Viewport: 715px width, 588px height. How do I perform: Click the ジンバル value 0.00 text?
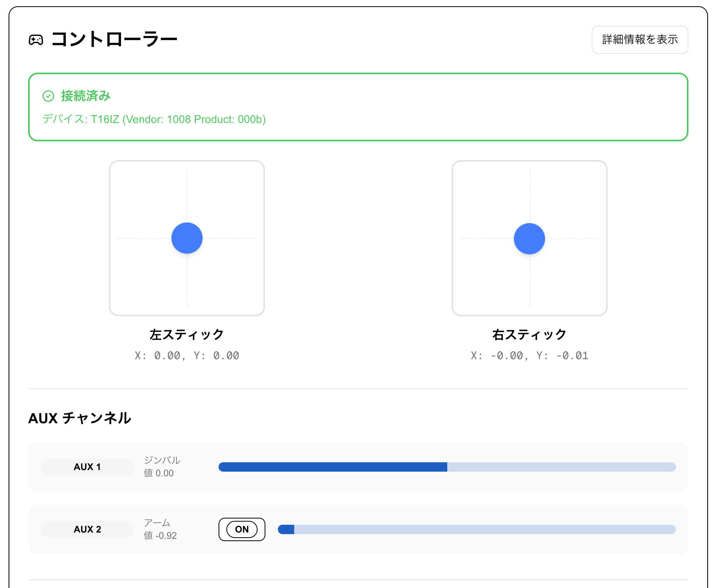coord(159,473)
